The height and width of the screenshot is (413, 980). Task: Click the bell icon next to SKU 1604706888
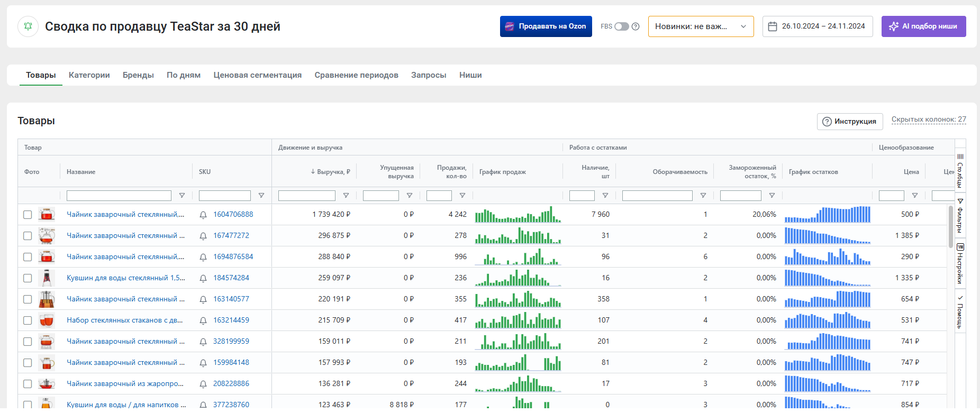click(x=203, y=215)
